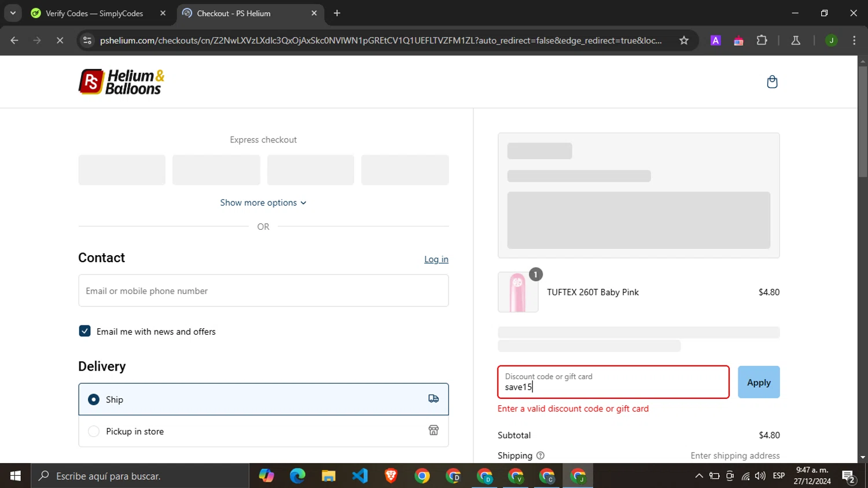Click the discount code error message

click(573, 409)
